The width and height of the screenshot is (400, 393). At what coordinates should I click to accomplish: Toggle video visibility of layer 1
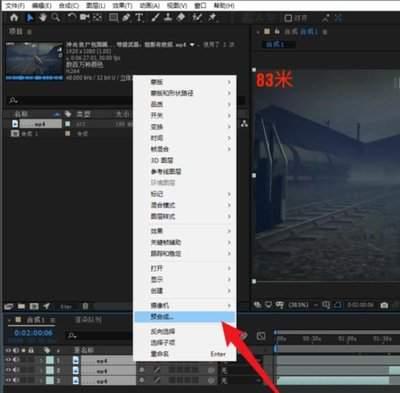pos(8,360)
